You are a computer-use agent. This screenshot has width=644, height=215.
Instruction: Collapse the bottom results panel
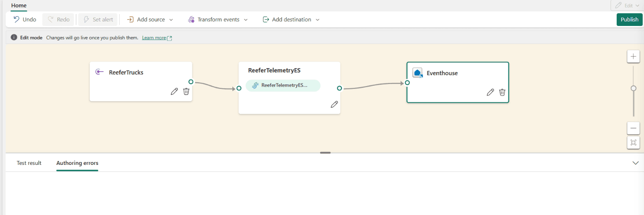636,163
